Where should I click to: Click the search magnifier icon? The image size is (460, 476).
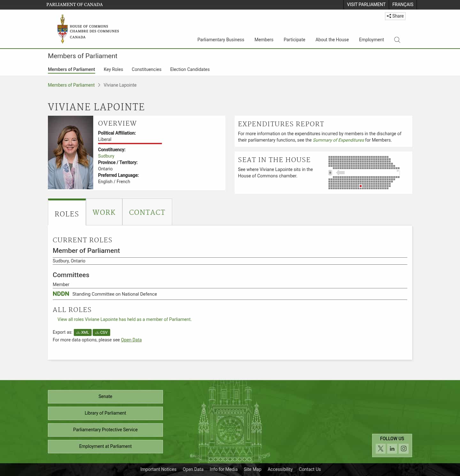click(397, 40)
